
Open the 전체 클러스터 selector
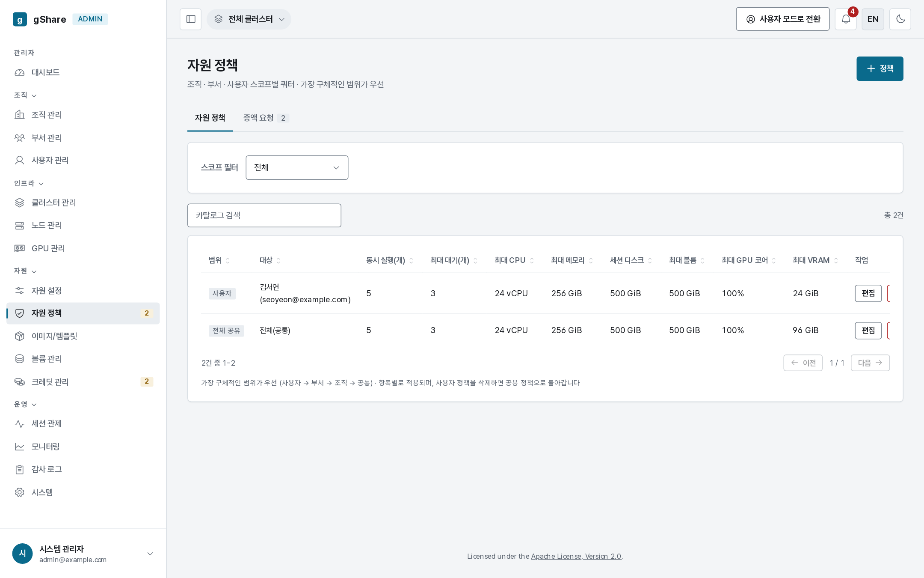249,19
